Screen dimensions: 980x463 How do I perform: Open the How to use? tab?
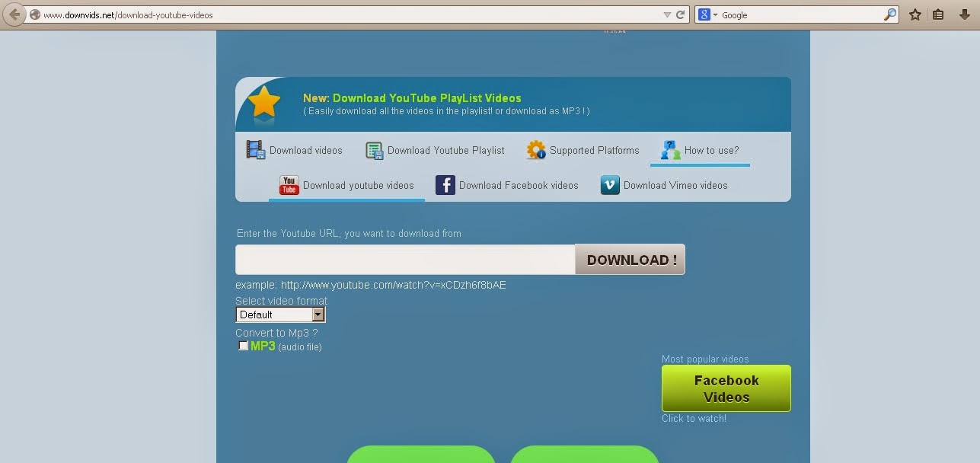[700, 150]
